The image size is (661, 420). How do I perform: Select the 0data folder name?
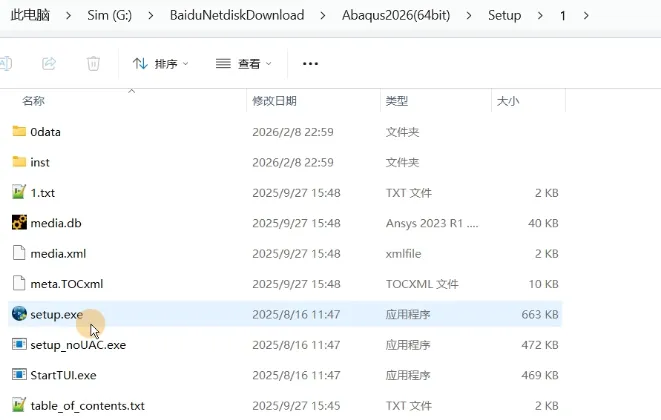46,132
